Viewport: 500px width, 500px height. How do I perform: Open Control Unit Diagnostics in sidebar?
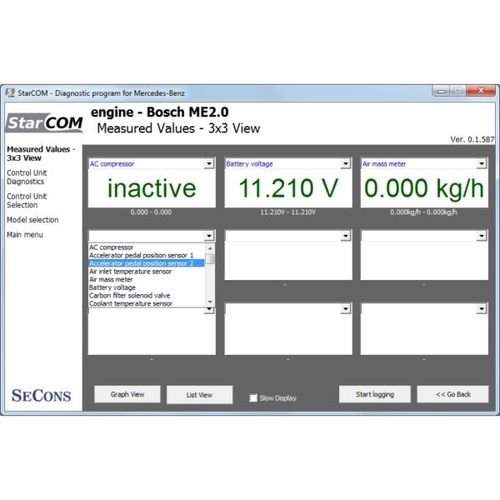(x=27, y=177)
